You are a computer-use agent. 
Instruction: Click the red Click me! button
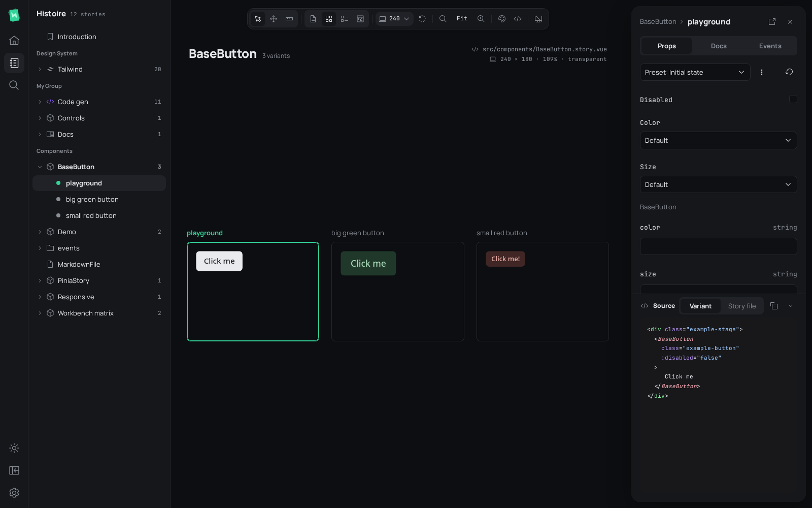coord(505,259)
